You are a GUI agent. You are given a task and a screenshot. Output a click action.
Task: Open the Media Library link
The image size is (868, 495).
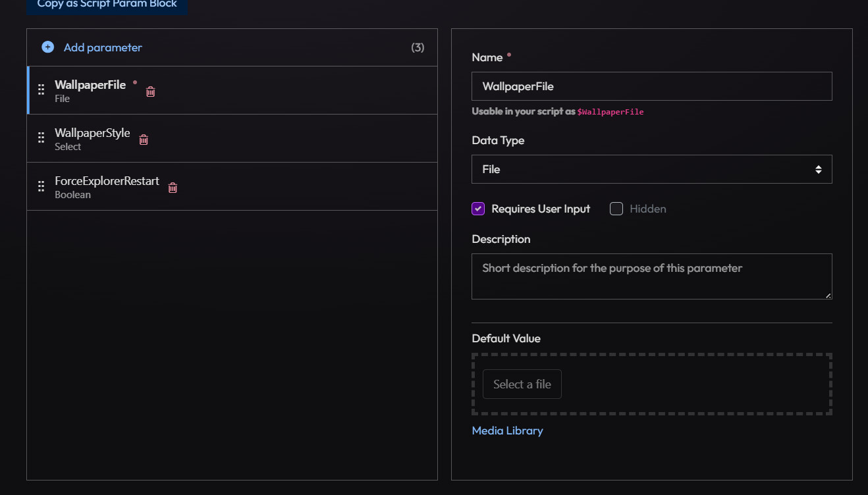pyautogui.click(x=508, y=430)
